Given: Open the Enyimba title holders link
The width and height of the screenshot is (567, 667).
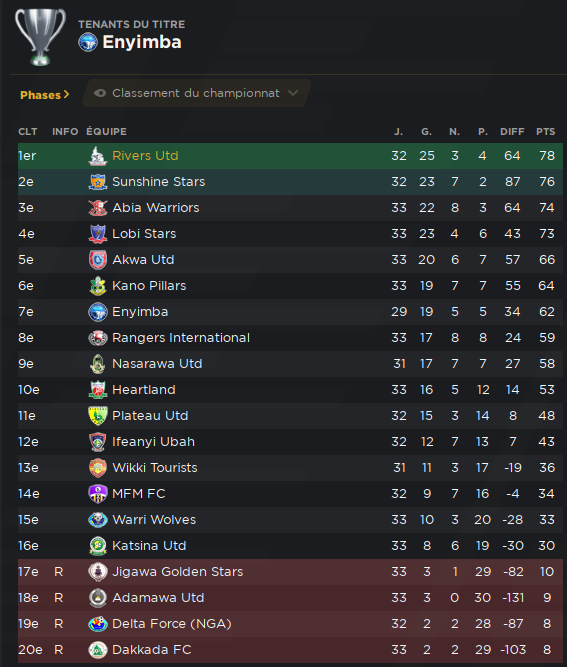Looking at the screenshot, I should pyautogui.click(x=142, y=42).
